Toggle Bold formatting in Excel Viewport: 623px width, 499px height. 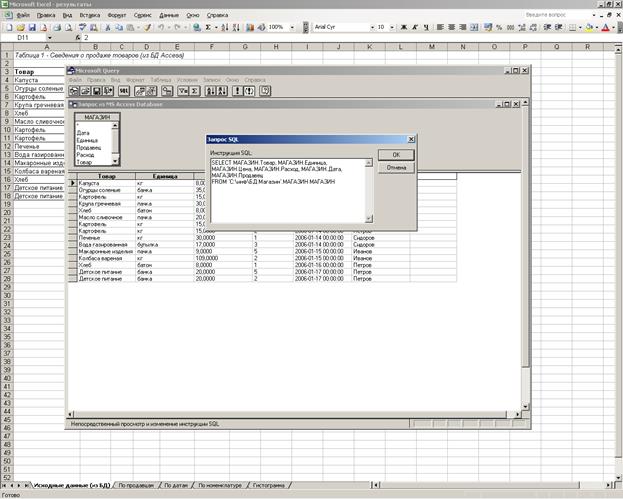coord(403,27)
